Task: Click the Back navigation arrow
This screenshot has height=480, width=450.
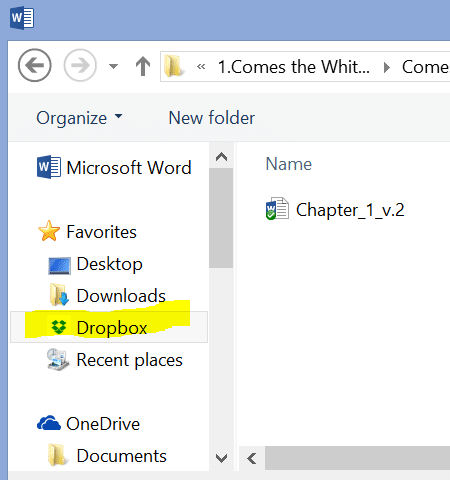Action: point(35,65)
